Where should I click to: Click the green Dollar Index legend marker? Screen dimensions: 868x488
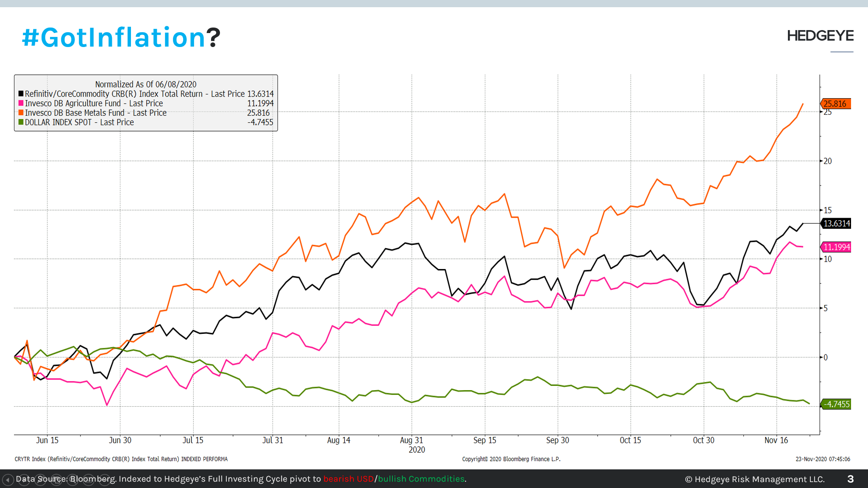pyautogui.click(x=21, y=122)
